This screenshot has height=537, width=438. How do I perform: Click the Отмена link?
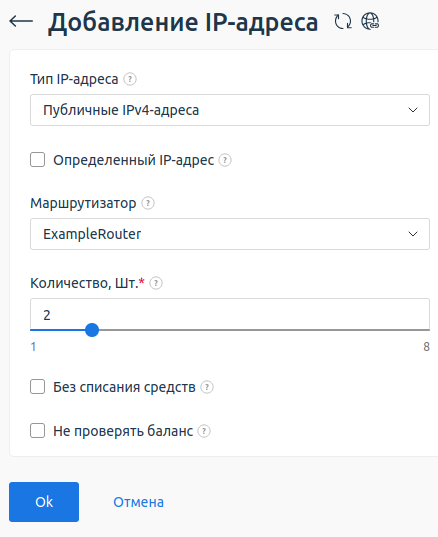click(x=138, y=502)
